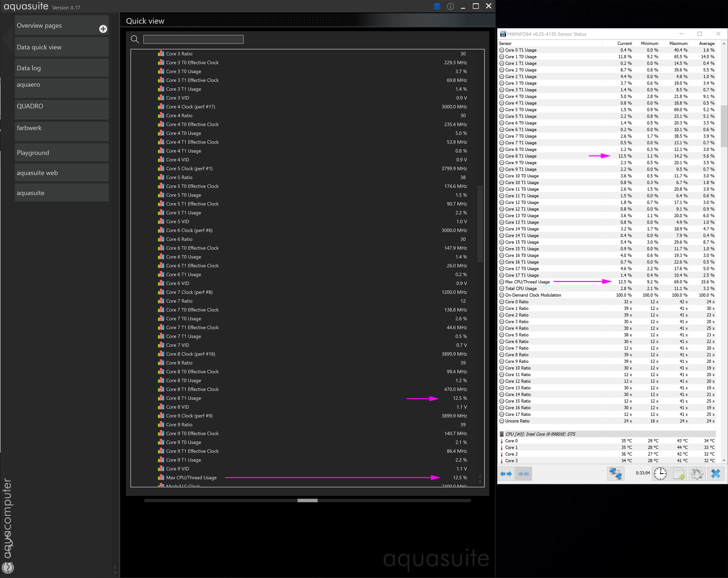This screenshot has width=728, height=578.
Task: Click the collapse columns arrows button in HWiNFO
Action: tap(523, 474)
